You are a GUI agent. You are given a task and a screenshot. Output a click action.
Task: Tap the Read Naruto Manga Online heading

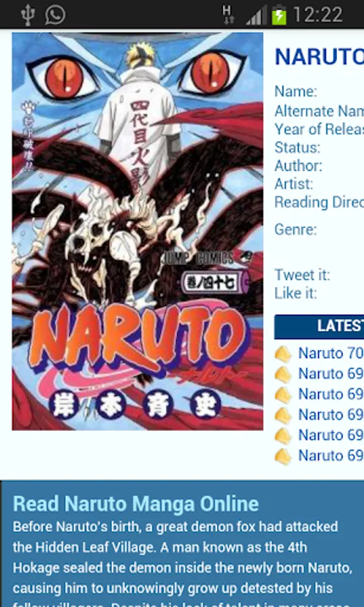135,504
